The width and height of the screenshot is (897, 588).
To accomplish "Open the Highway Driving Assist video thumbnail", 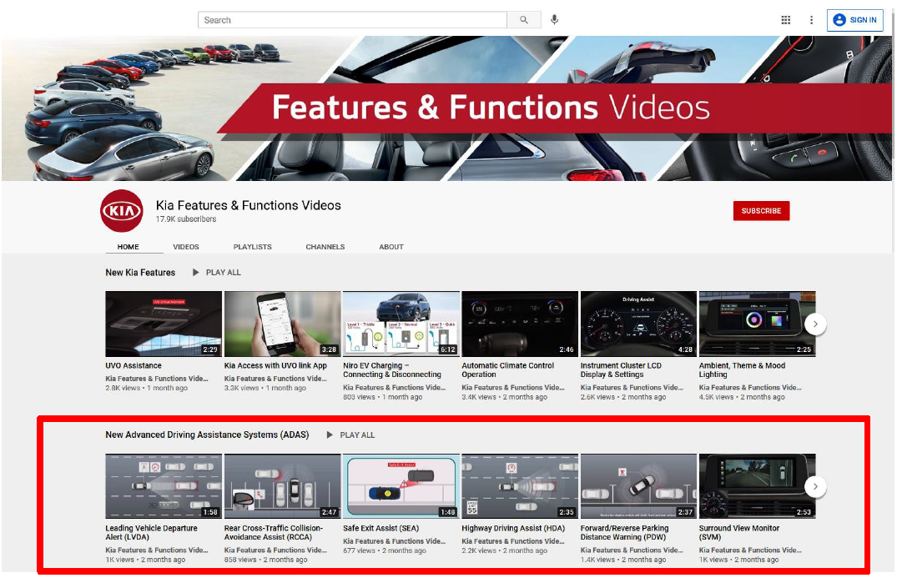I will (520, 487).
